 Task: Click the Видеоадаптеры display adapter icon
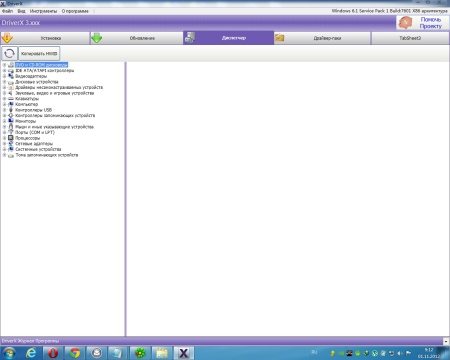click(11, 76)
